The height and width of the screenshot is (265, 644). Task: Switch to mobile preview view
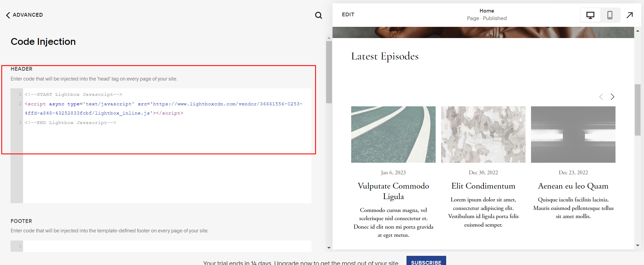(610, 15)
